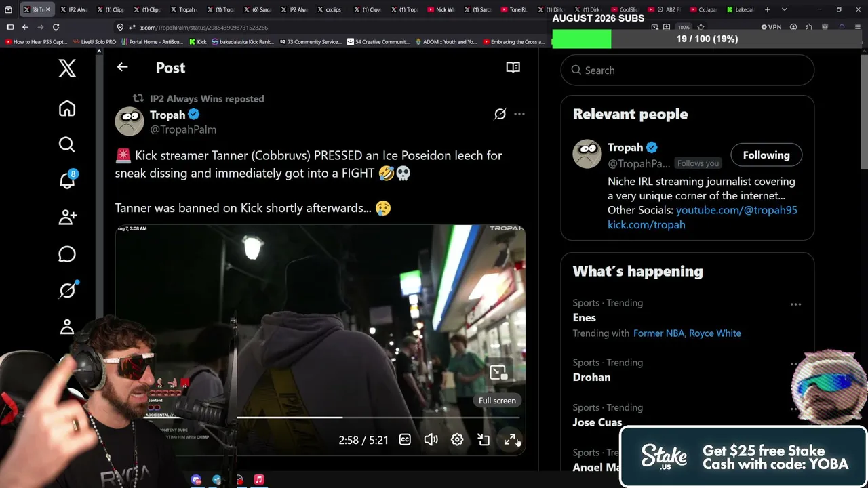Switch to the Nick Wh YouTube tab

441,9
